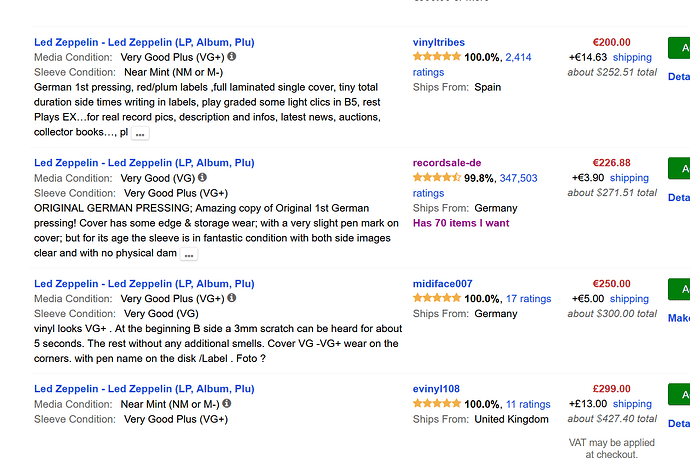Click midiface007 star rating icons
Image resolution: width=690 pixels, height=461 pixels.
click(x=437, y=298)
